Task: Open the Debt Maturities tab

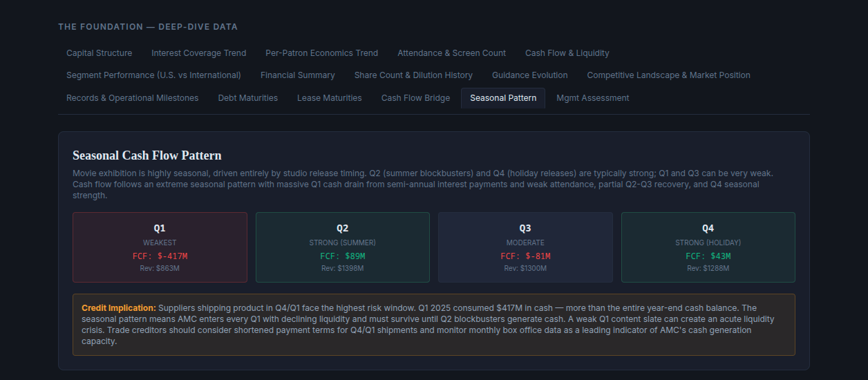Action: [x=247, y=98]
